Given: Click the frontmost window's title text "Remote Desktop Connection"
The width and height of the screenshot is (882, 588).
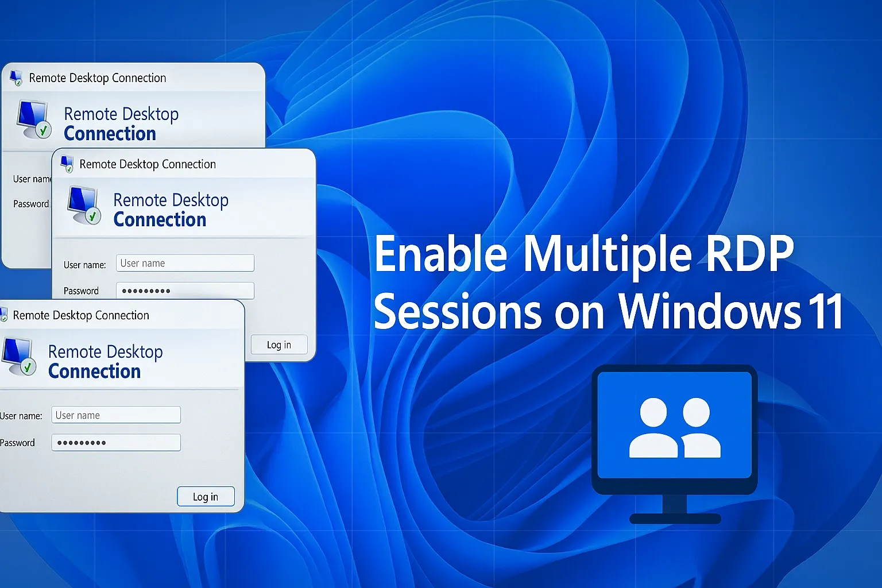Looking at the screenshot, I should point(81,315).
